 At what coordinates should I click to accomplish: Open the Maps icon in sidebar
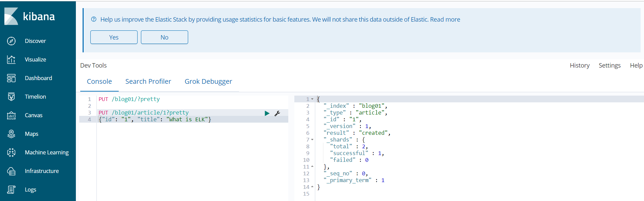pyautogui.click(x=11, y=134)
